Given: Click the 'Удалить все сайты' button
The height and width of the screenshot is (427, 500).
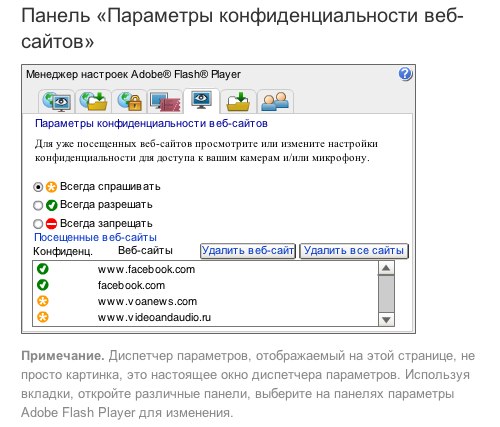Looking at the screenshot, I should [354, 251].
